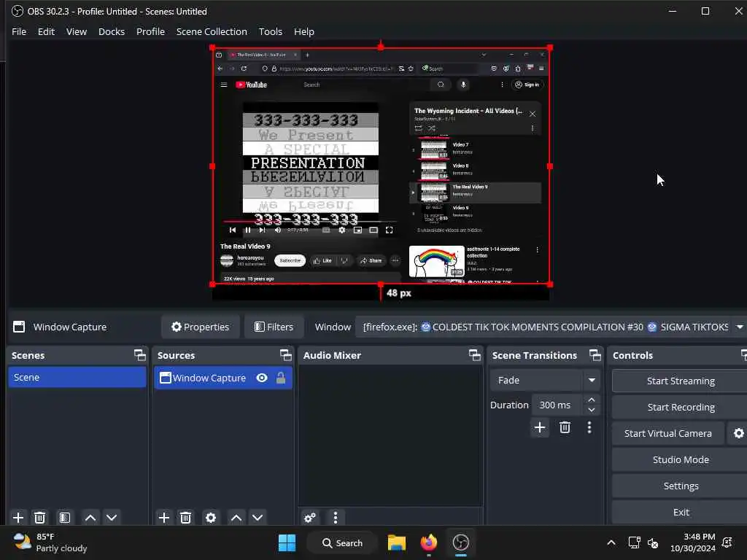Open the Docks menu
Screen dimensions: 747x560
pos(112,31)
